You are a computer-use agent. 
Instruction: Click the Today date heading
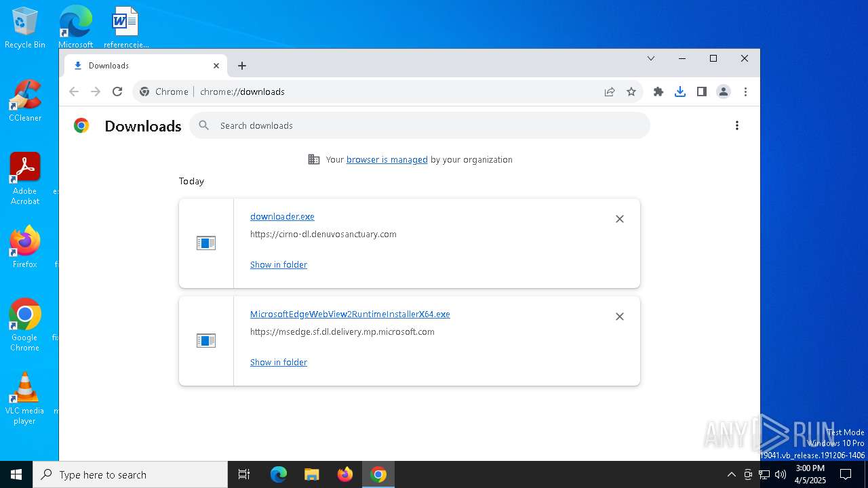point(191,182)
